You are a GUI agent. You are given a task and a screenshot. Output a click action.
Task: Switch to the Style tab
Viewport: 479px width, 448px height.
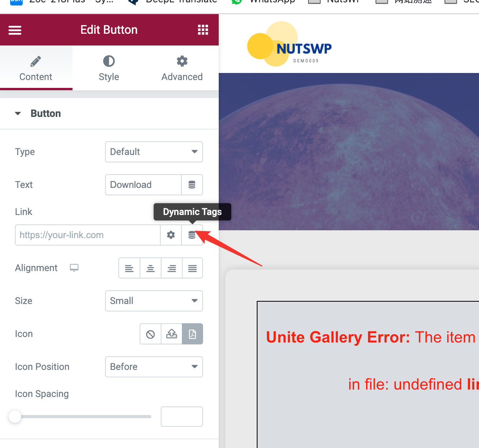coord(109,68)
